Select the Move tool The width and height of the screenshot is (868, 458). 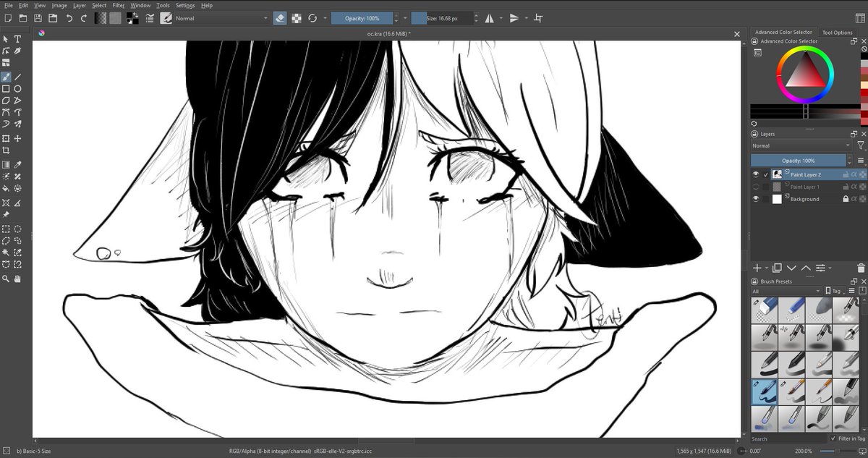pyautogui.click(x=18, y=138)
